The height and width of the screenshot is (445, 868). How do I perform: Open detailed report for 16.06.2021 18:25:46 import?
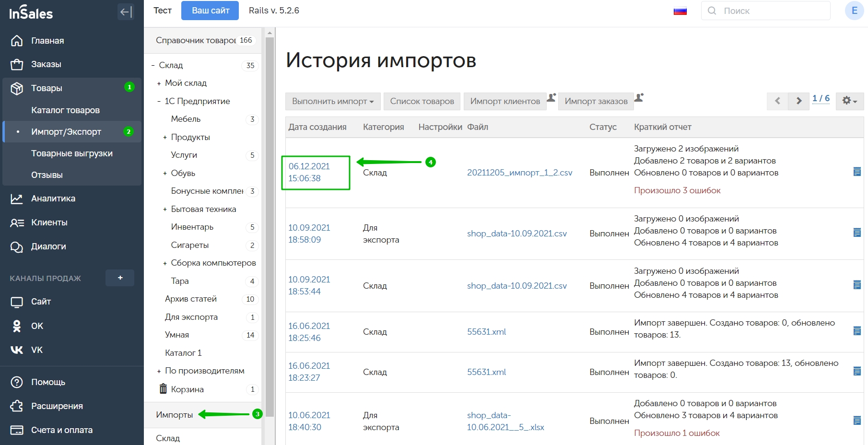(x=857, y=331)
